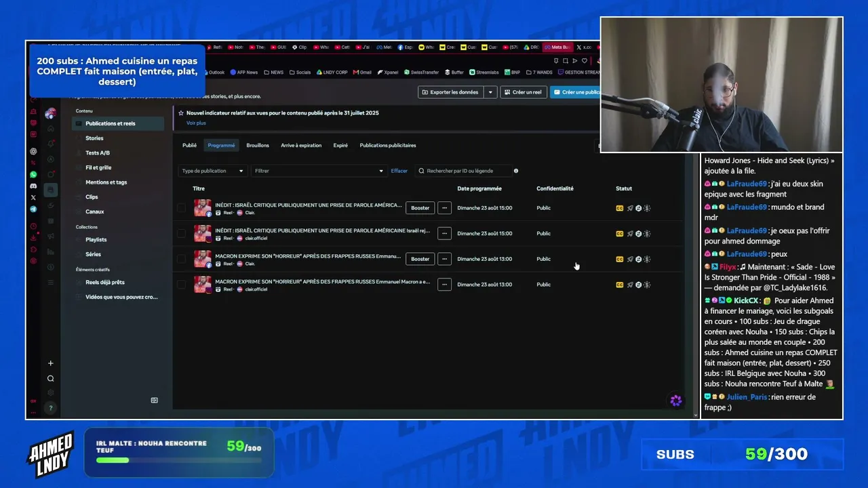The height and width of the screenshot is (488, 868).
Task: Tick the checkbox for second INÉDIT ISRAËL reel
Action: tap(181, 234)
